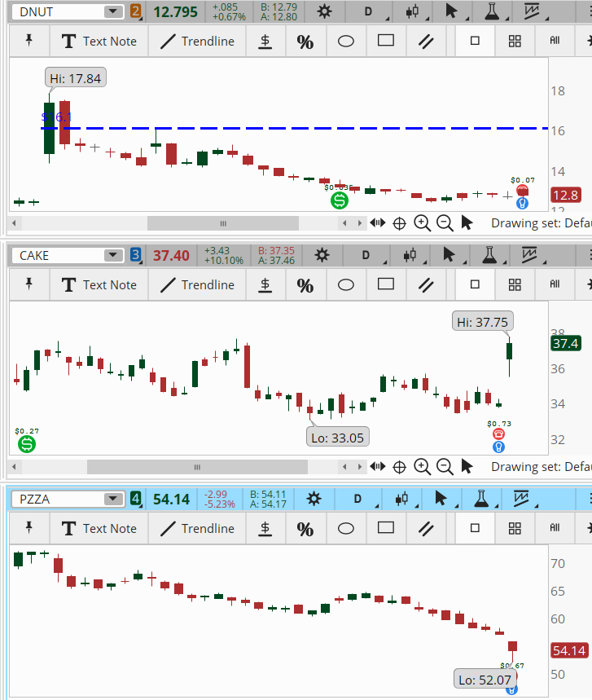592x700 pixels.
Task: Open PZZA timeframe D selector
Action: click(x=357, y=499)
